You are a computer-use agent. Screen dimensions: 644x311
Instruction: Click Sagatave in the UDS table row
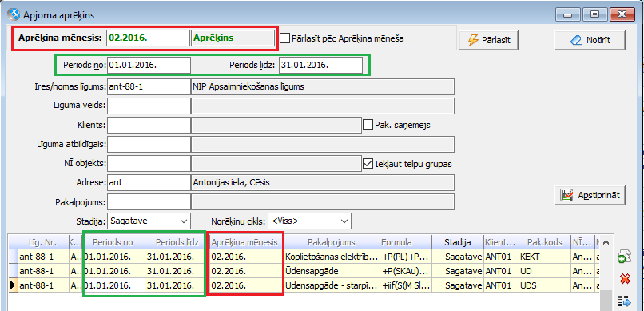[x=458, y=285]
